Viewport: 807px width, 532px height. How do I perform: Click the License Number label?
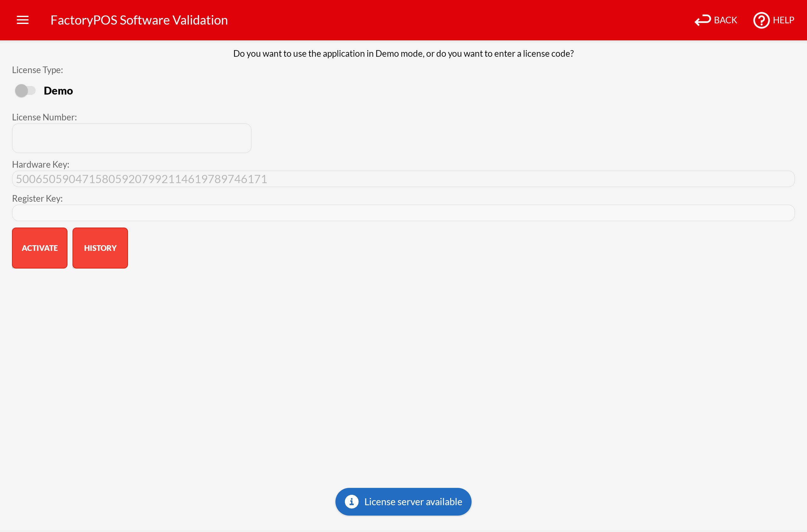pyautogui.click(x=44, y=117)
